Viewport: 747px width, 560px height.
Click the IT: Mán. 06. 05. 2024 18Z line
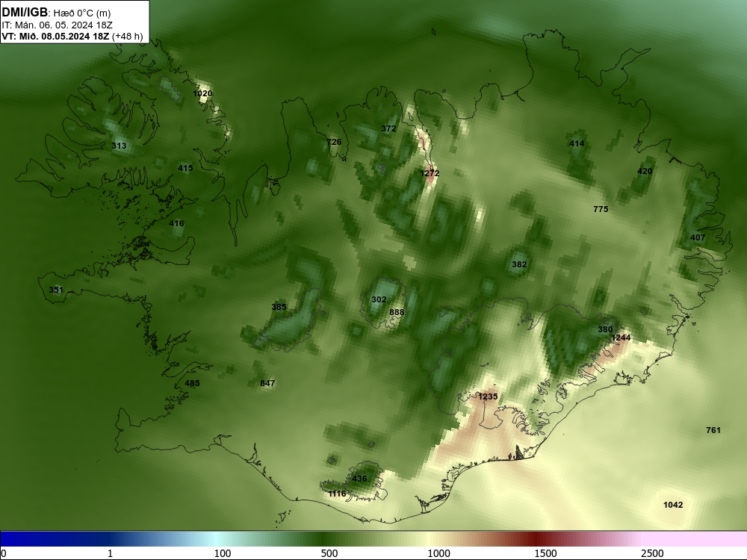(x=57, y=25)
